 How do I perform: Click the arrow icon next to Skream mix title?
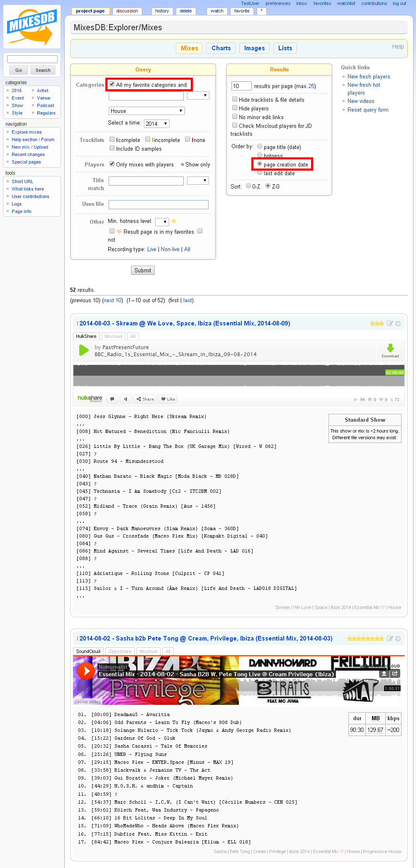(398, 323)
